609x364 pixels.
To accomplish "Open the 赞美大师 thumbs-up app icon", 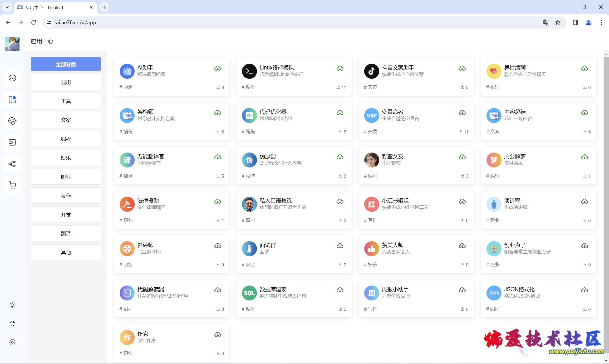I will pos(371,249).
